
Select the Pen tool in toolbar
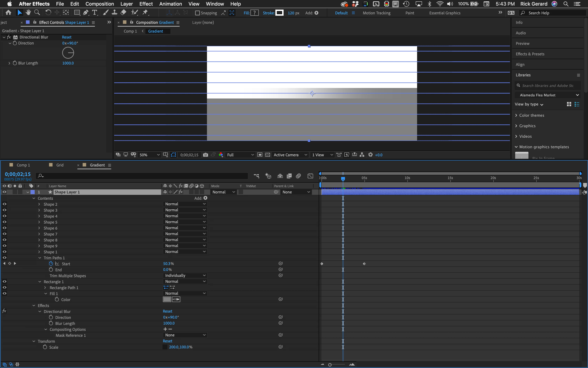(x=86, y=13)
